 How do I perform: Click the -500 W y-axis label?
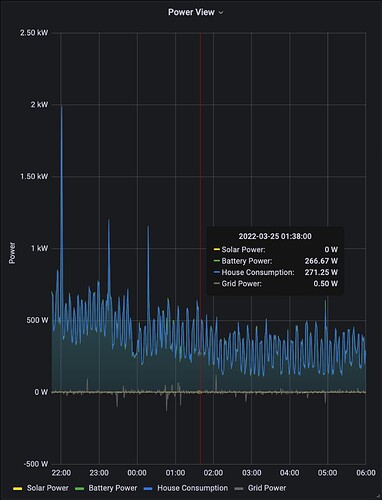36,464
